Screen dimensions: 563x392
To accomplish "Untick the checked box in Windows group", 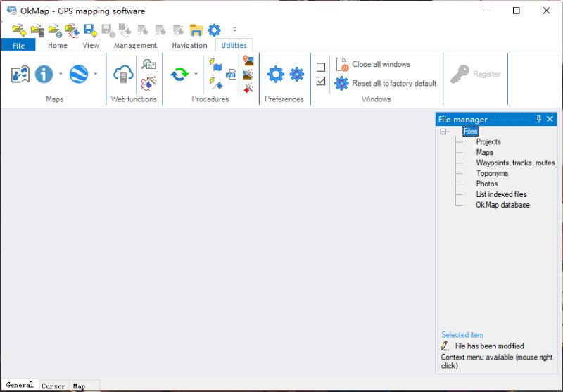I will click(x=321, y=82).
